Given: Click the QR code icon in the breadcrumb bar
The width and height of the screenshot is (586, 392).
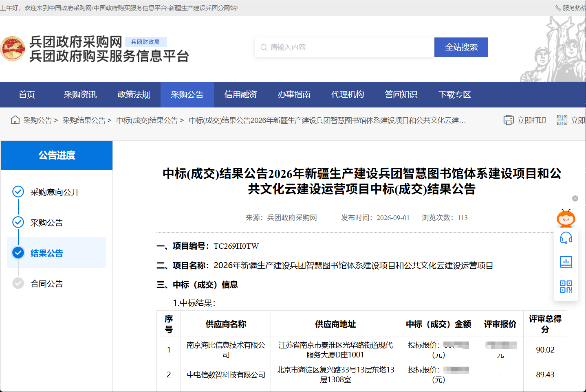Looking at the screenshot, I should pyautogui.click(x=562, y=120).
